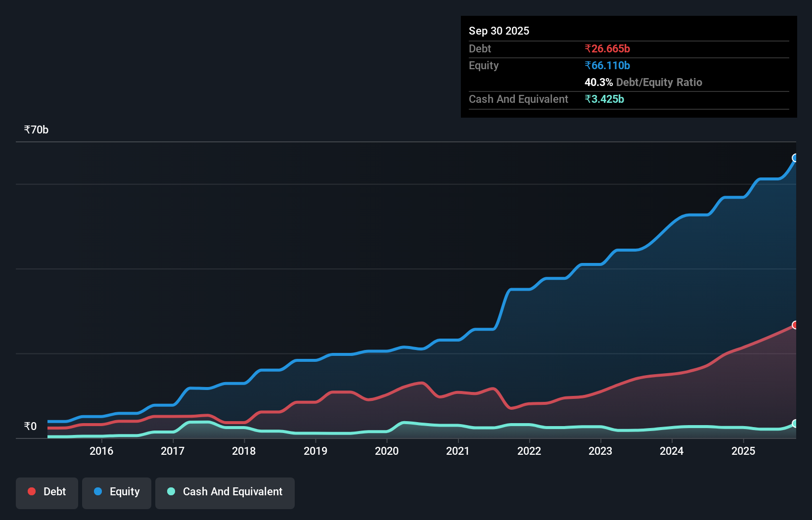
Task: Click the red Debt dot icon in legend
Action: click(x=31, y=491)
